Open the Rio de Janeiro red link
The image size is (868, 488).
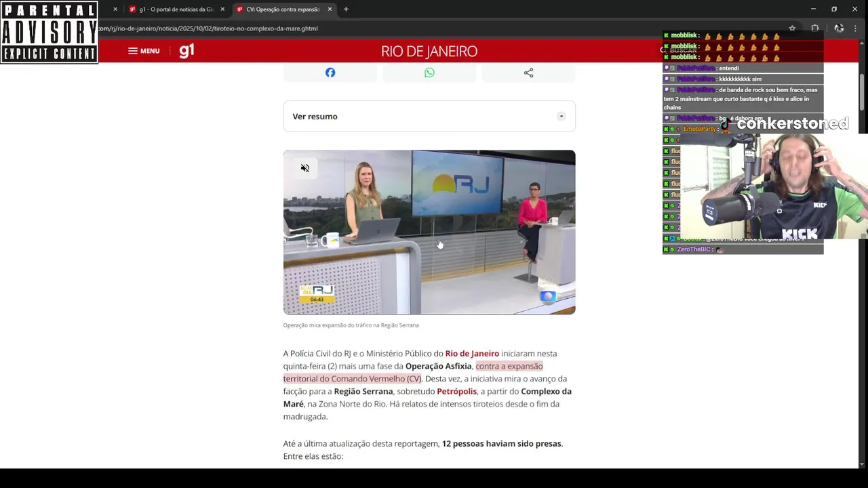pyautogui.click(x=472, y=353)
